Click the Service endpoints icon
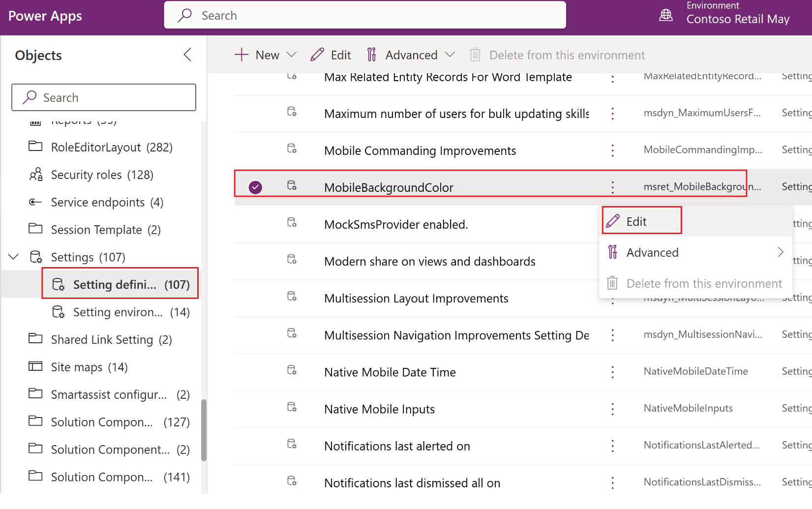 35,202
